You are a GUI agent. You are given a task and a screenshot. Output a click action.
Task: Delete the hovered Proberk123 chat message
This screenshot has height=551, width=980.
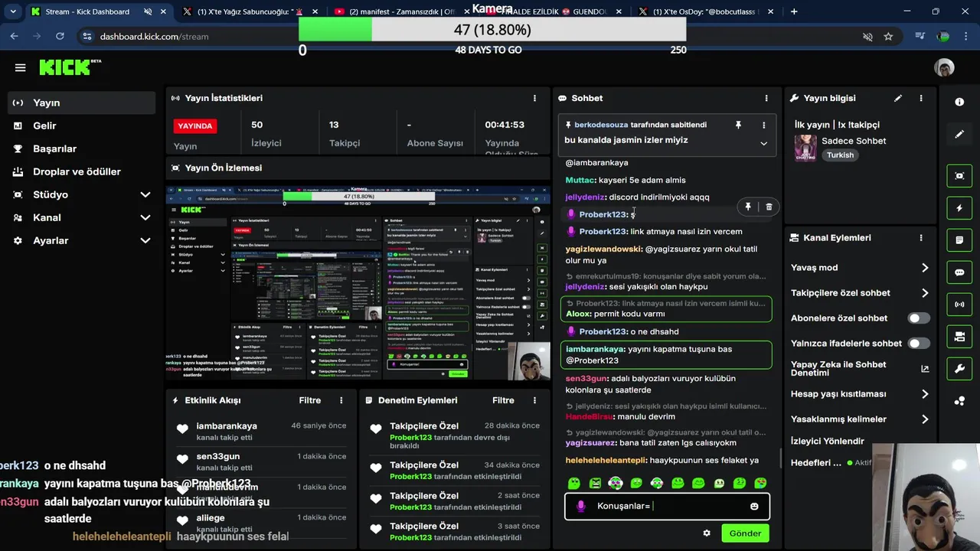pos(769,207)
